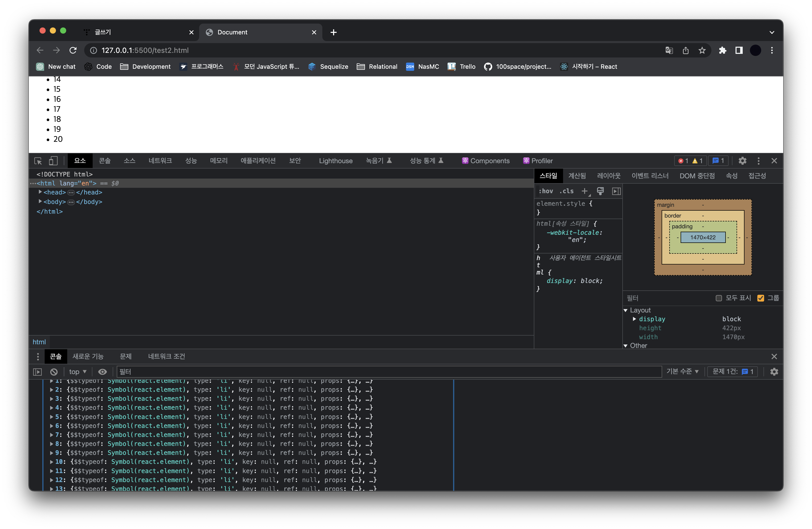Open the top context dropdown

pos(78,371)
